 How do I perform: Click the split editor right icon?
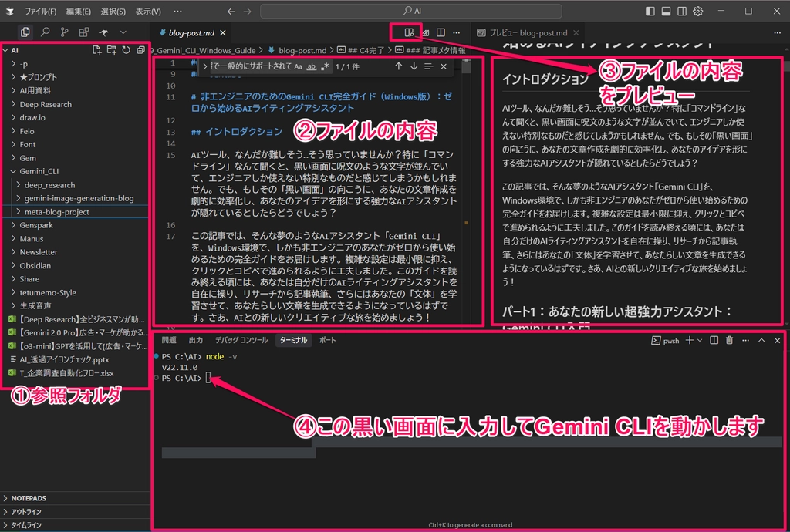(441, 32)
